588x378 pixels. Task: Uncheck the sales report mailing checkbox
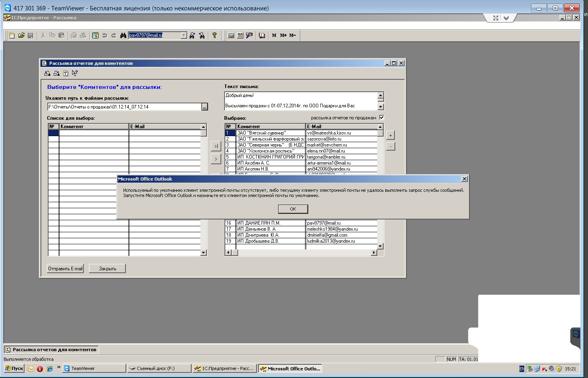[x=382, y=117]
